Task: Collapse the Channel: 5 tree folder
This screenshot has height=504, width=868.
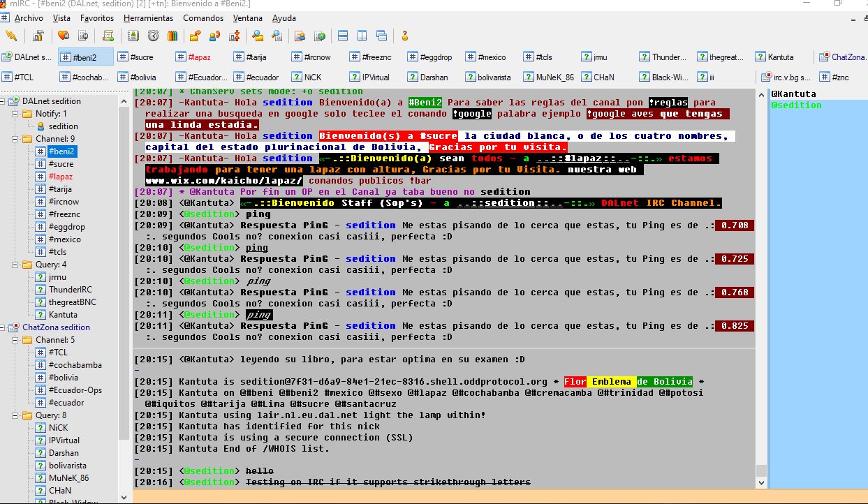Action: coord(17,340)
